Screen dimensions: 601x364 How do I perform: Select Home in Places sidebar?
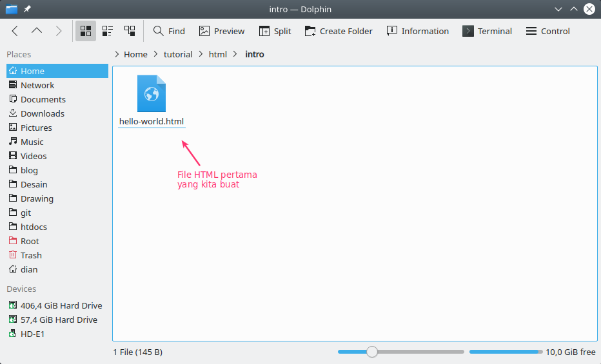(x=57, y=72)
